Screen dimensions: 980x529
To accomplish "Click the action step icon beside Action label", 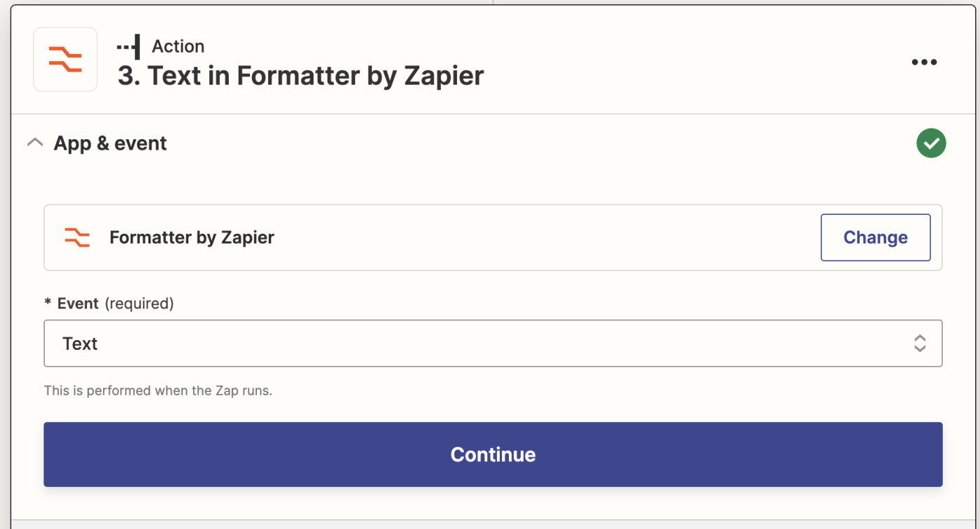I will [129, 47].
